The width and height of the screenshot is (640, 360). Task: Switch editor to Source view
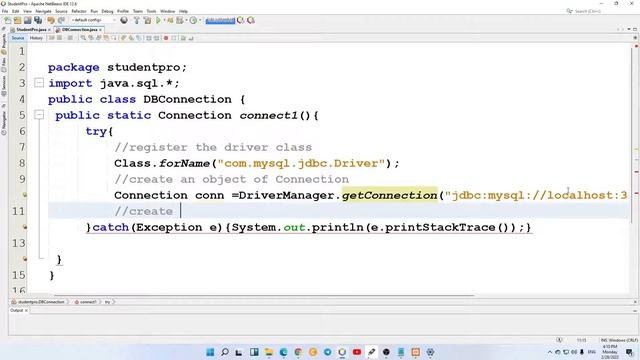pos(18,38)
